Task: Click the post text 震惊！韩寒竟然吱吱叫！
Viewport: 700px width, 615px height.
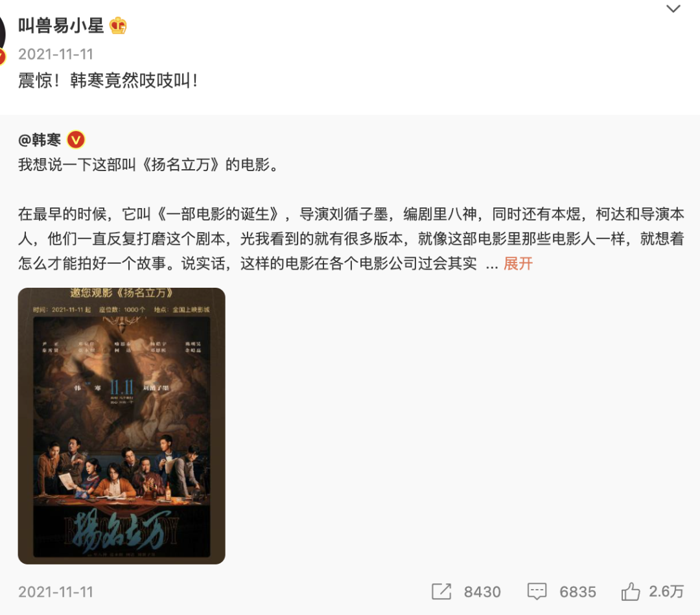Action: coord(108,81)
